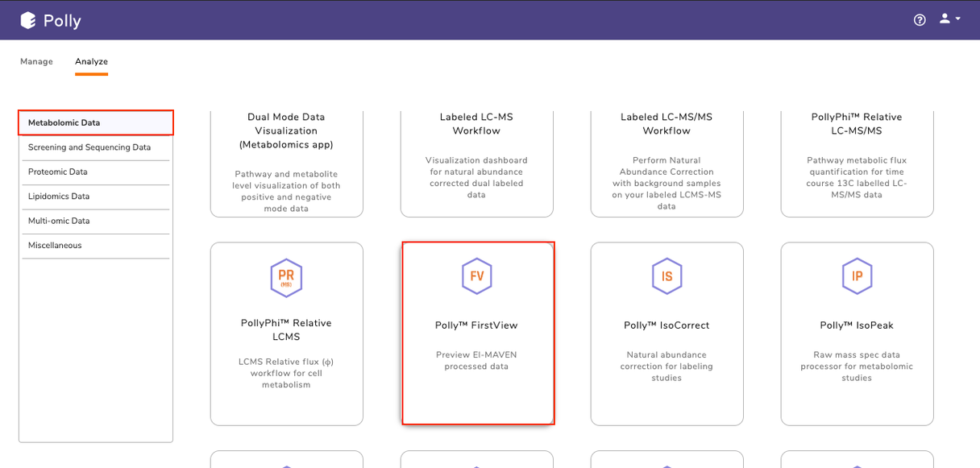Open Multi-omic Data category
The width and height of the screenshot is (980, 468).
[96, 221]
